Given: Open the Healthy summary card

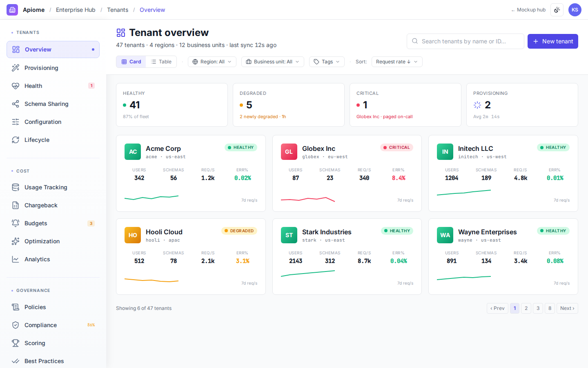Looking at the screenshot, I should (172, 105).
